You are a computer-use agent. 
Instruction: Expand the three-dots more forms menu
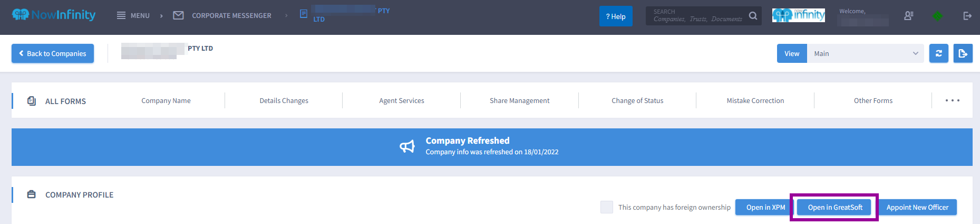(953, 100)
